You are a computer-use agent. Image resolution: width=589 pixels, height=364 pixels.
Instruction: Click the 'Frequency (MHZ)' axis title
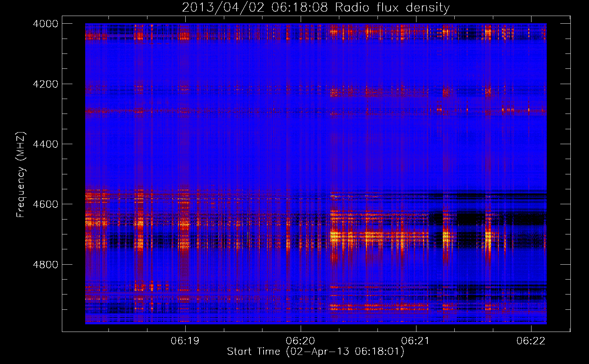coord(21,175)
